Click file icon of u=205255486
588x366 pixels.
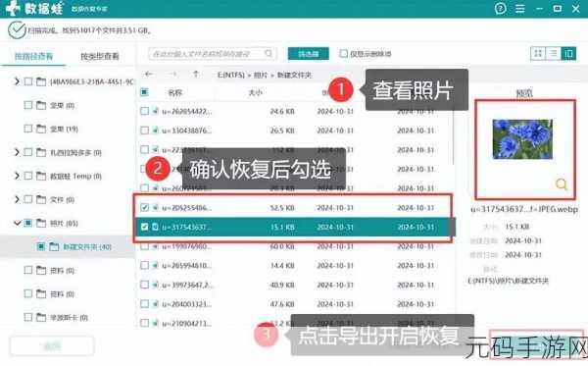point(155,207)
